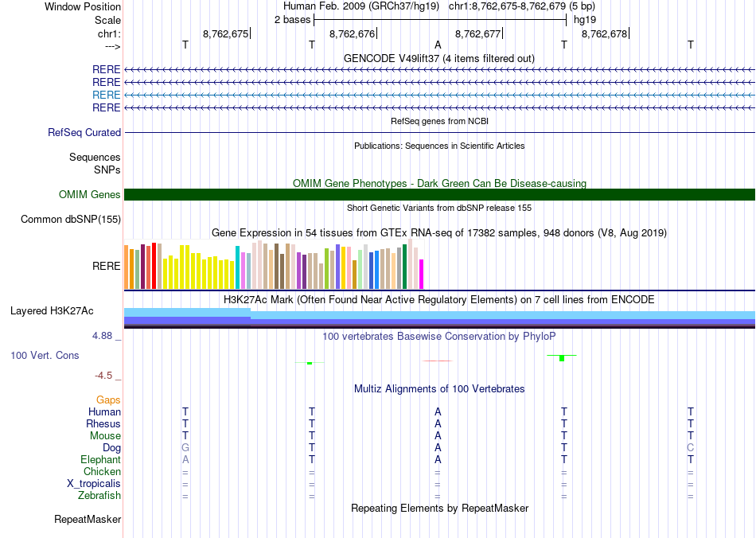Click the Mouse alignment row label

pos(105,436)
